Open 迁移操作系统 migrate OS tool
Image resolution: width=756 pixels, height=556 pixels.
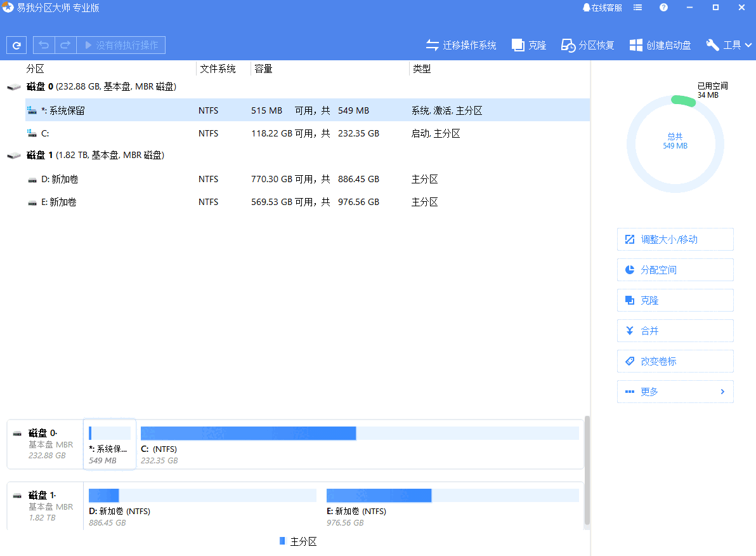(461, 45)
